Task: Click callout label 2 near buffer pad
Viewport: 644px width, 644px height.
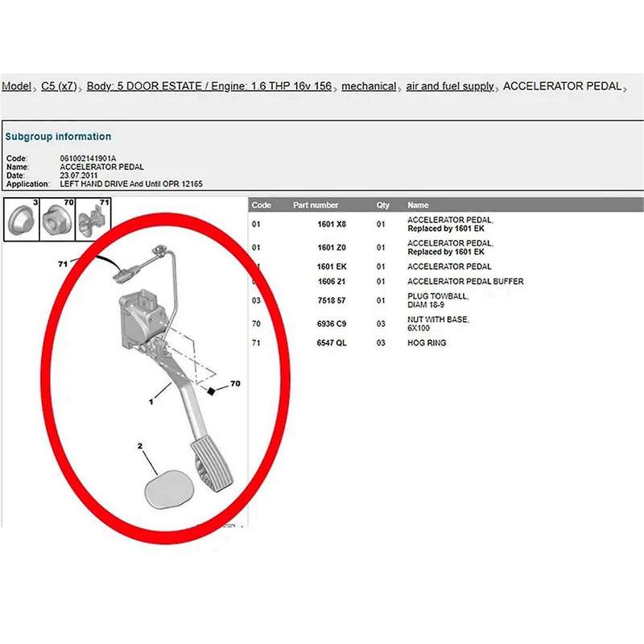Action: pos(140,446)
